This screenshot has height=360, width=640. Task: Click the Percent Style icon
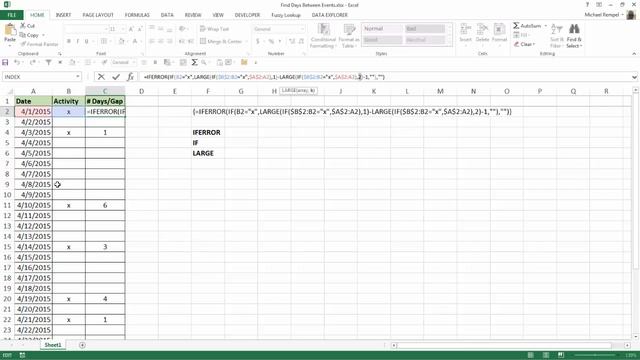pyautogui.click(x=271, y=41)
